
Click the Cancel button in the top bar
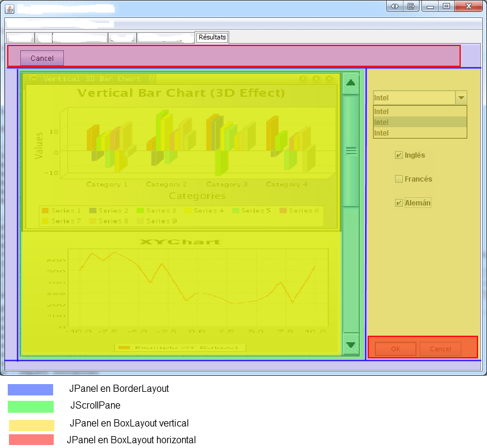41,58
